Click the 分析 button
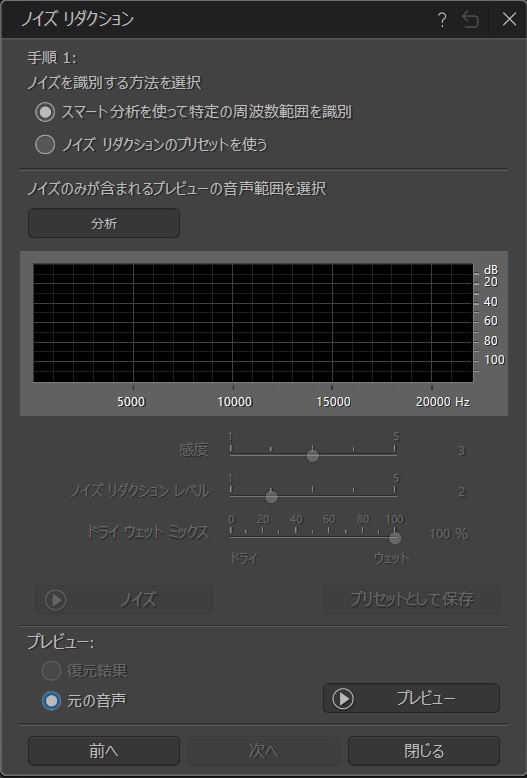The image size is (527, 778). (104, 223)
